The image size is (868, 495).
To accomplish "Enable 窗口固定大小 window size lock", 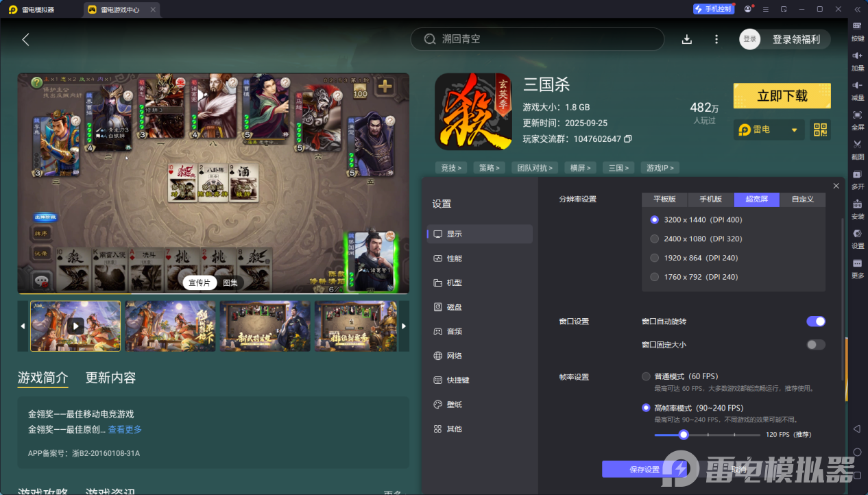I will tap(816, 345).
